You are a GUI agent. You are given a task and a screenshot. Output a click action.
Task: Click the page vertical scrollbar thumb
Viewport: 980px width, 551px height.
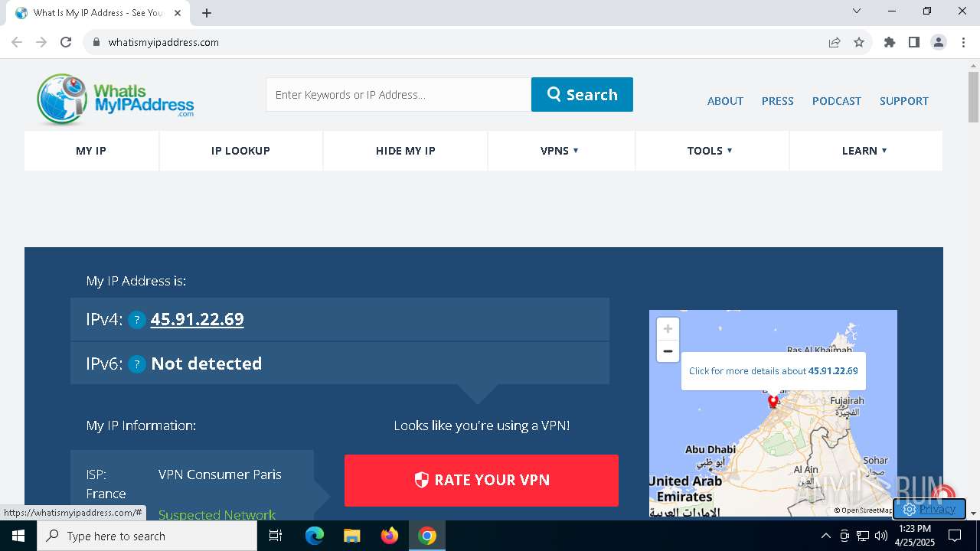973,97
